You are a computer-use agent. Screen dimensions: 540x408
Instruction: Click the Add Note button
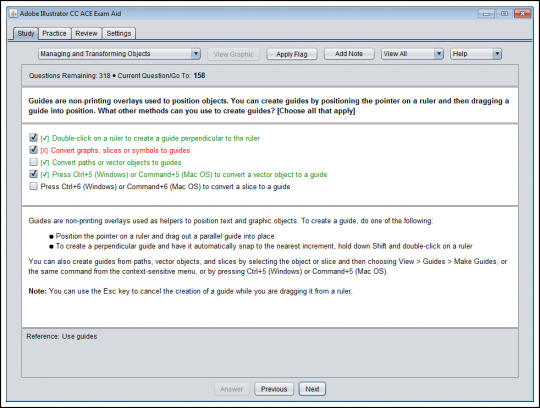tap(349, 54)
